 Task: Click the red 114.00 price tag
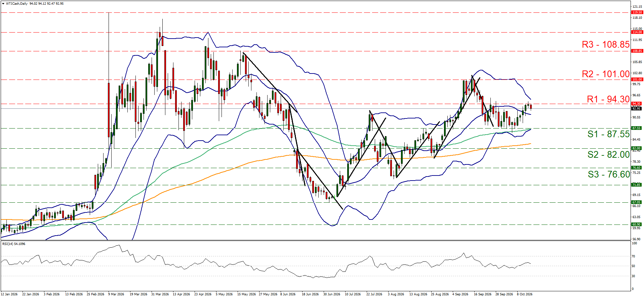click(637, 32)
